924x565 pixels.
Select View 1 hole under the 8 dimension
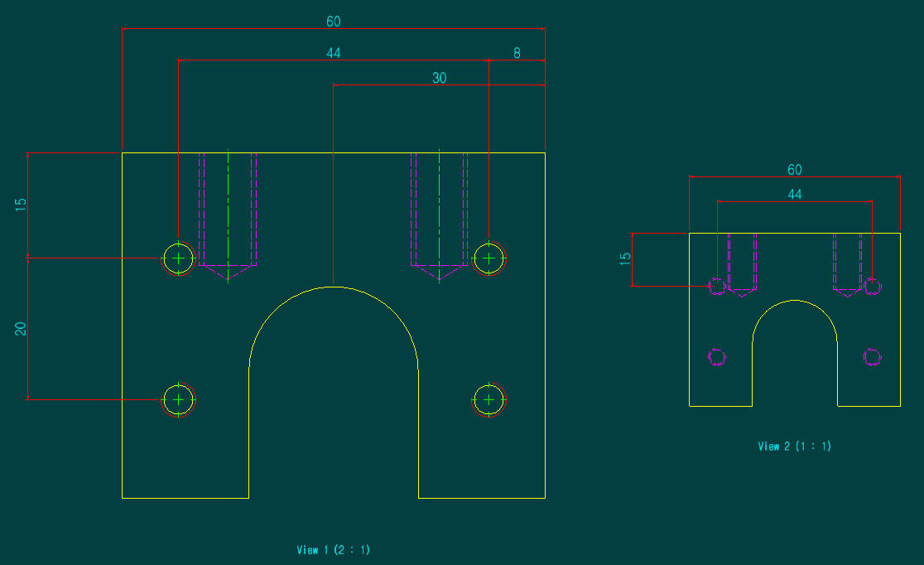click(x=488, y=258)
